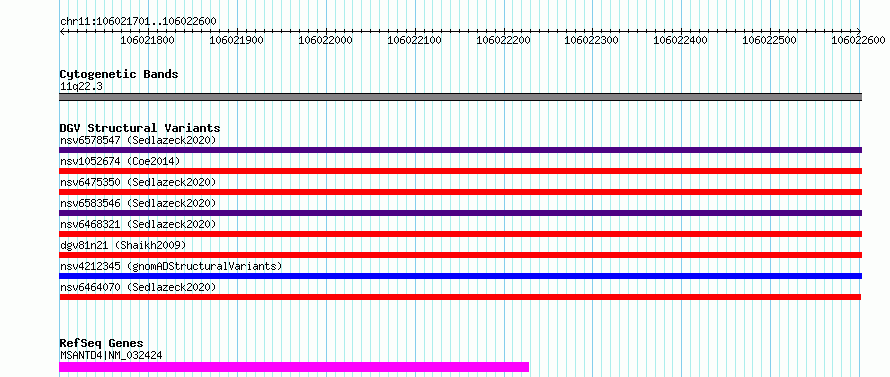Click the nsv6583546 (Sedlazeck2020) label
Viewport: 890px width, 377px height.
coord(138,203)
